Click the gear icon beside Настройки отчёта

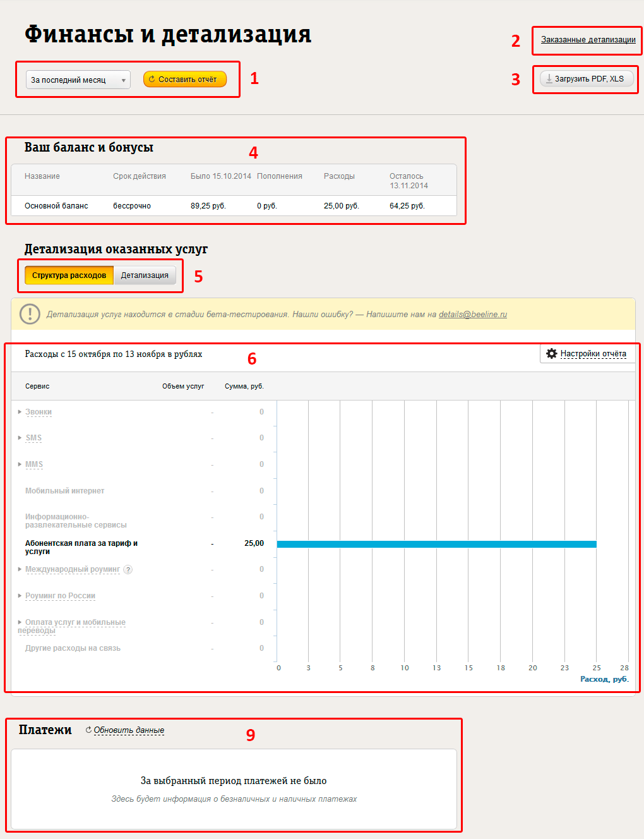pyautogui.click(x=551, y=354)
